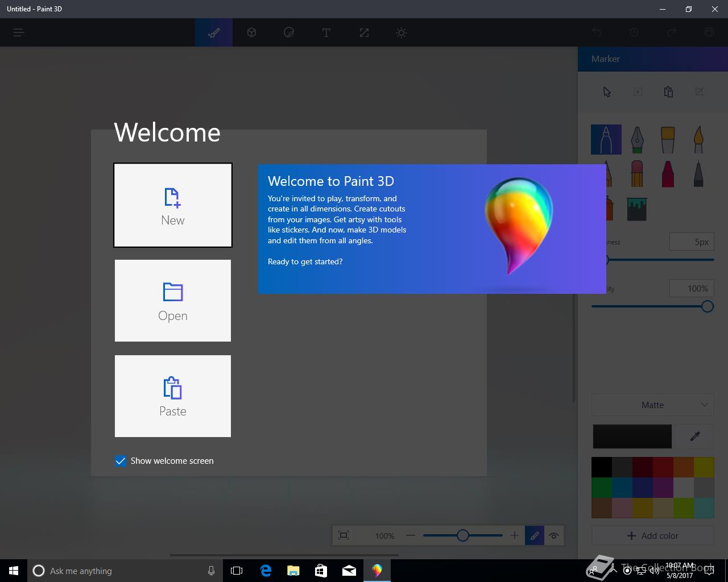This screenshot has height=582, width=728.
Task: Open the Stickers tool
Action: pos(289,33)
